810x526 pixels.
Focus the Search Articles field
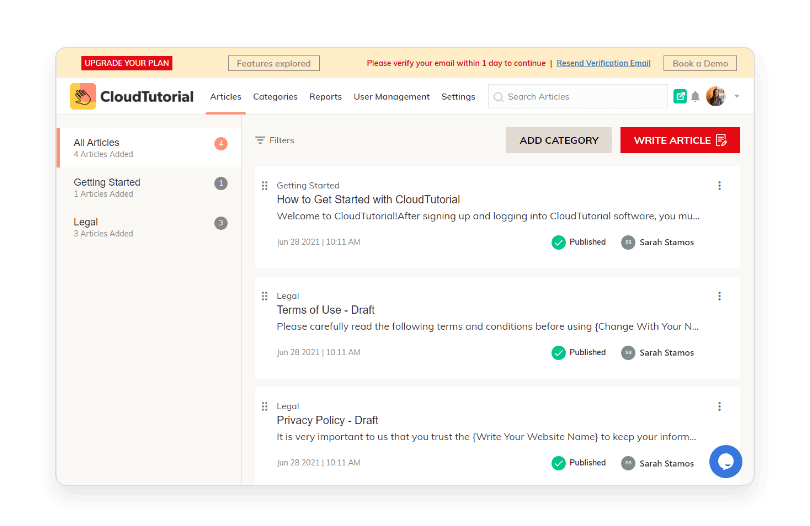578,97
